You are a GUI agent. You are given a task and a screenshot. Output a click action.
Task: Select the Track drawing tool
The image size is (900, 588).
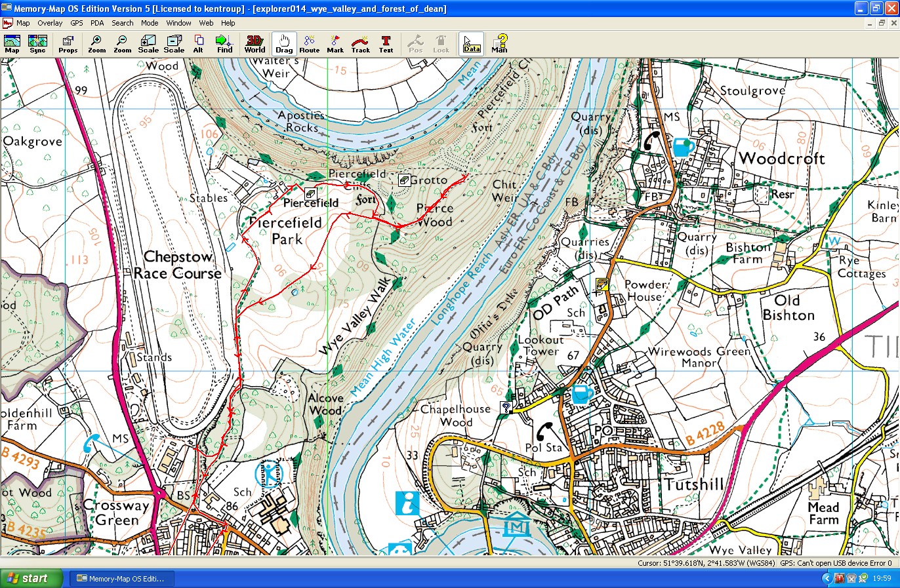click(360, 44)
